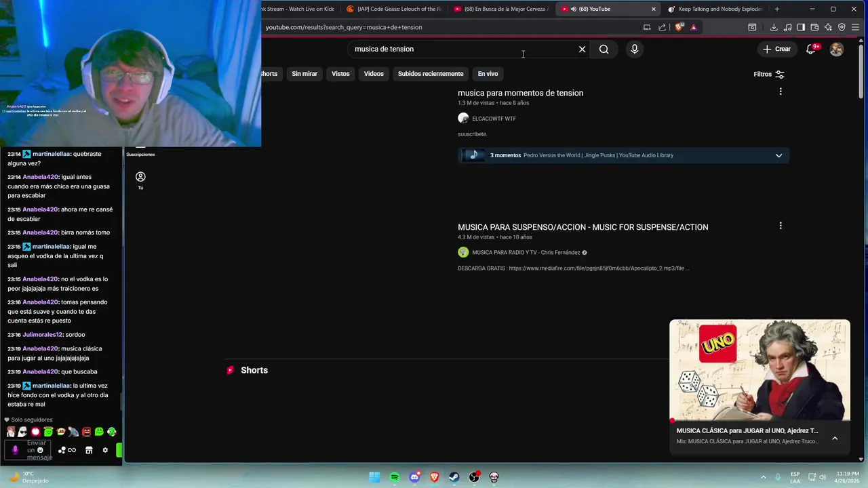This screenshot has height=488, width=868.
Task: Click the Brave Rewards triangle icon
Action: (x=693, y=27)
